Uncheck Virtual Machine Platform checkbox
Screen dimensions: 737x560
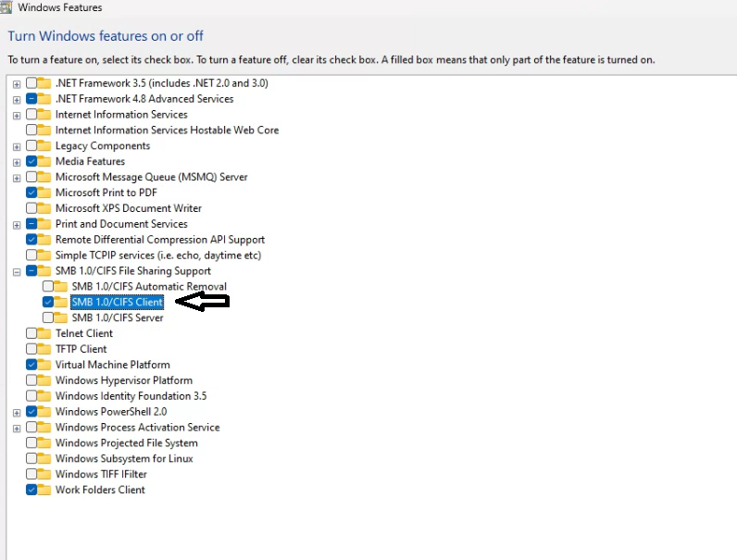click(x=31, y=365)
